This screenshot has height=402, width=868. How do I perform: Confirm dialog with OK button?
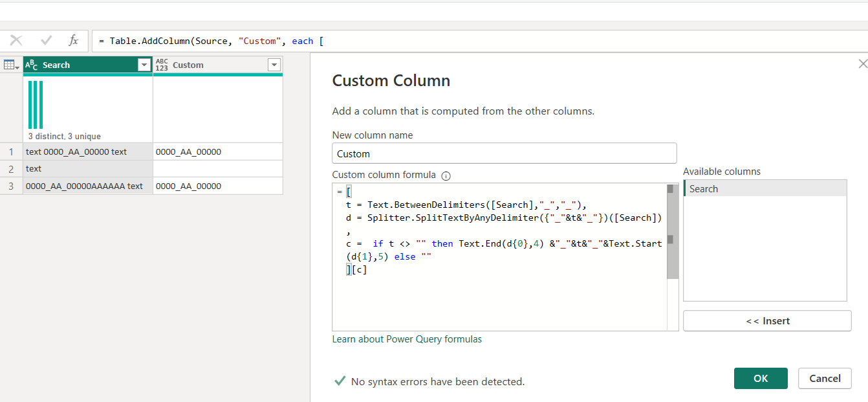click(x=761, y=378)
